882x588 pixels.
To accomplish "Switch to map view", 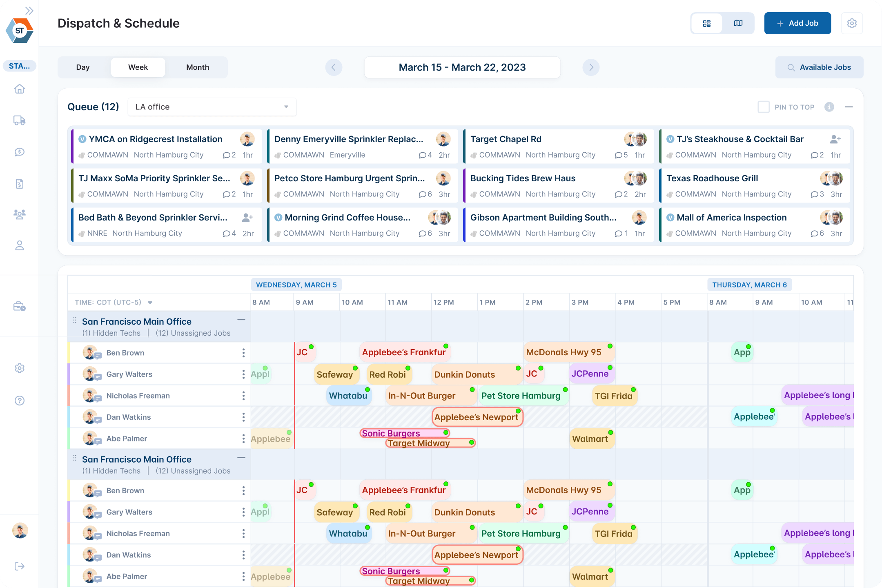I will pyautogui.click(x=738, y=23).
